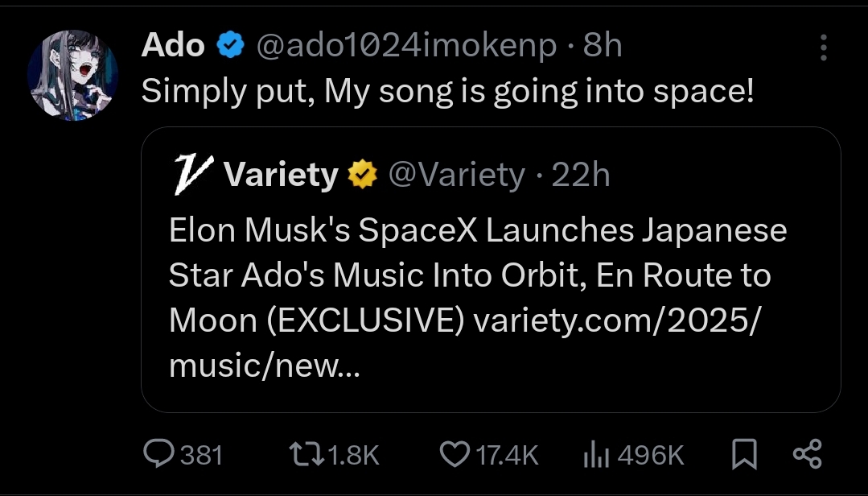Viewport: 868px width, 496px height.
Task: Click the repost arrows icon
Action: (x=306, y=456)
